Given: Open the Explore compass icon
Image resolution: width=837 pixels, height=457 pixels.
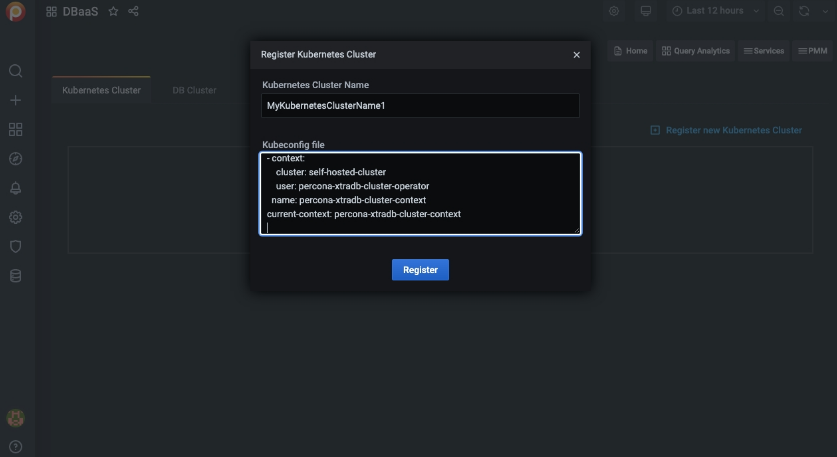Looking at the screenshot, I should (15, 159).
